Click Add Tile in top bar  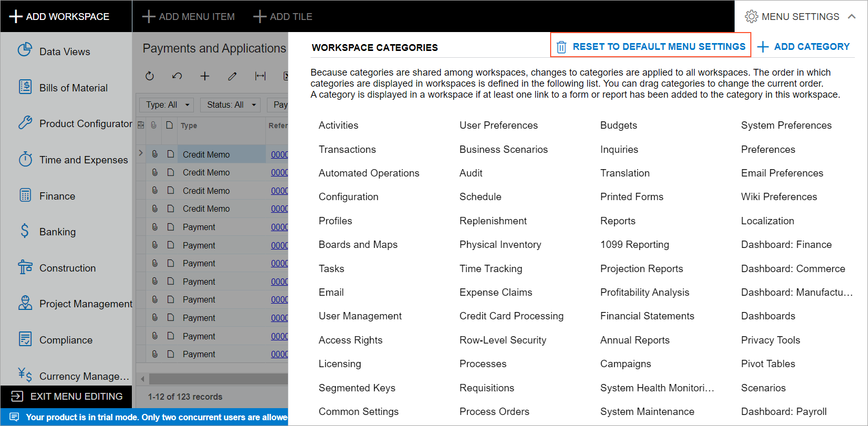click(x=283, y=17)
